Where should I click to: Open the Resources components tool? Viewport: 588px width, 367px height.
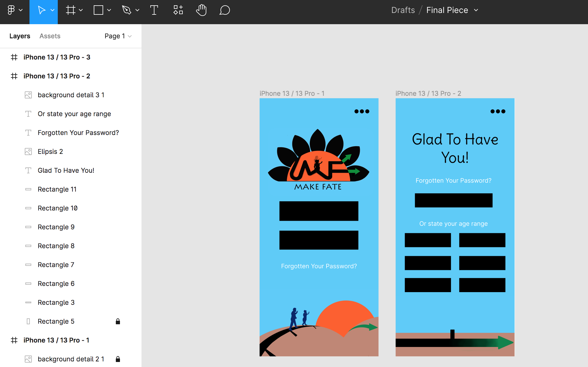178,10
